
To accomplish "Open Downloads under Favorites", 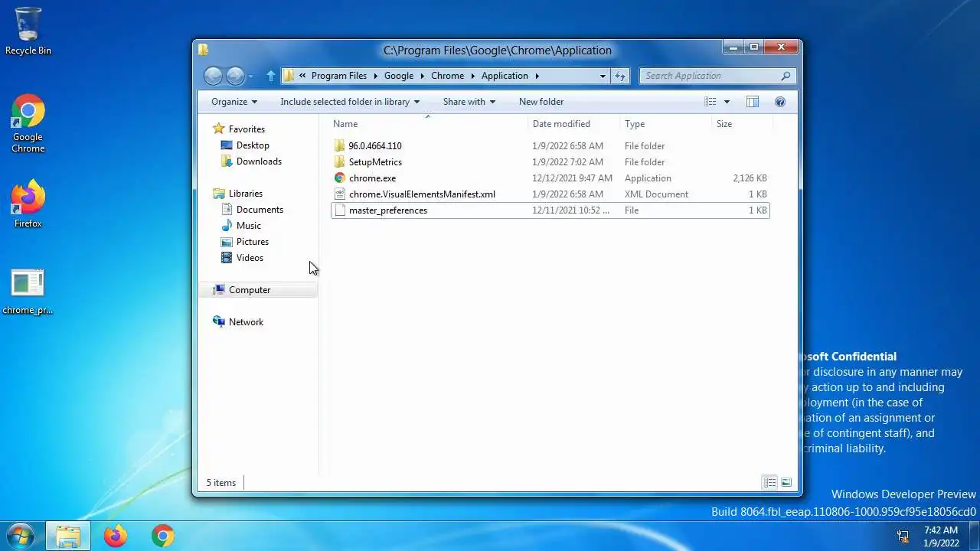I will (259, 161).
